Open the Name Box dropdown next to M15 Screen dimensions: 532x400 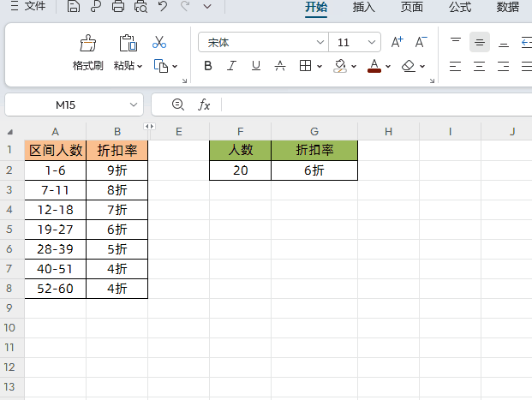tap(134, 104)
